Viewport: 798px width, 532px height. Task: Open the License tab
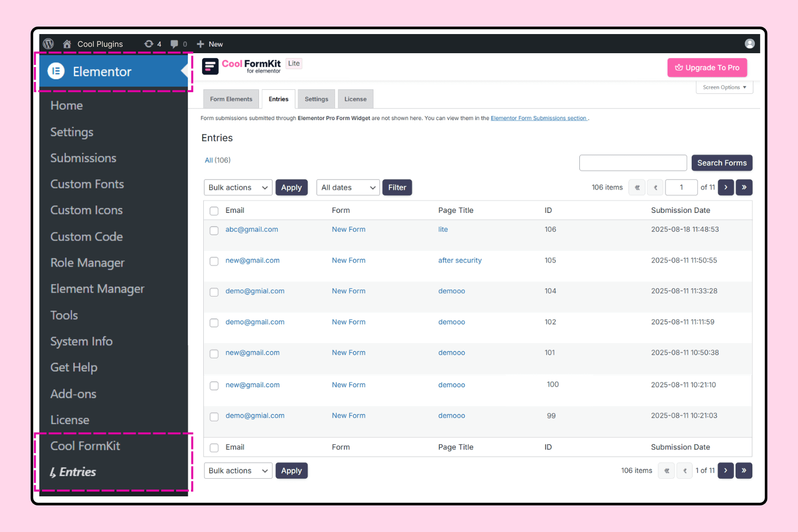coord(355,98)
